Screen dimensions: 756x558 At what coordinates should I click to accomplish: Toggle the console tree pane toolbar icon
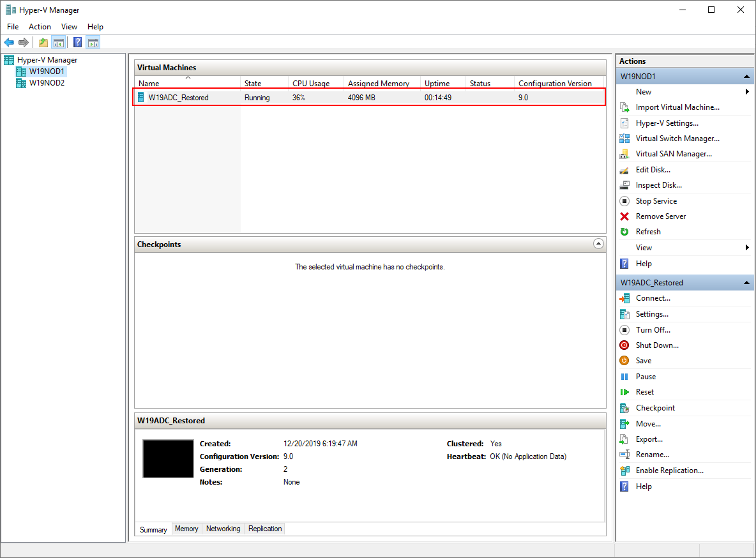[59, 42]
